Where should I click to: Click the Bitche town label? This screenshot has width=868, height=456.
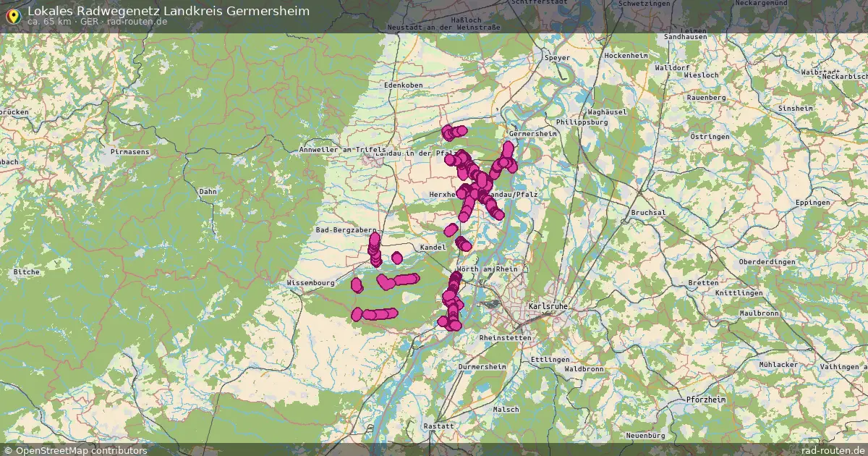point(27,272)
